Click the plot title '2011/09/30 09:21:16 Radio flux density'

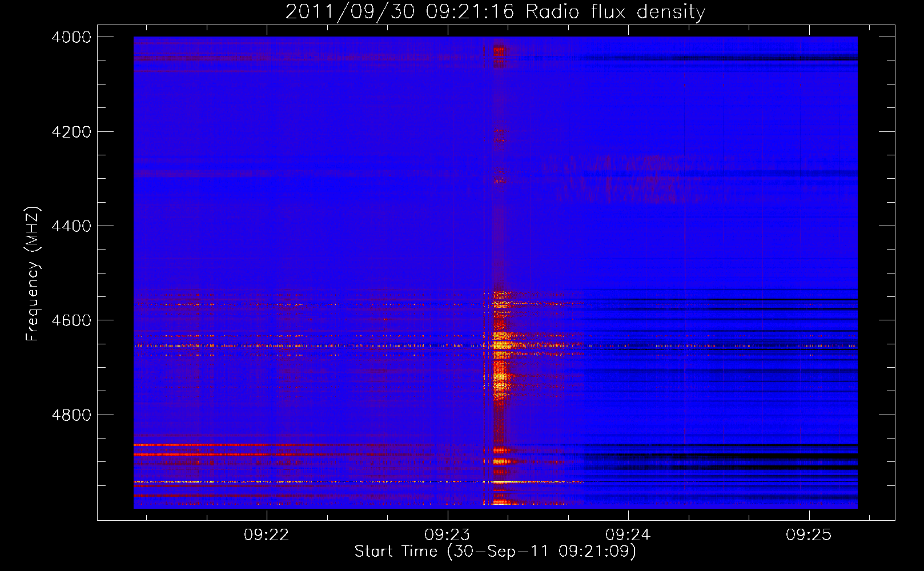pyautogui.click(x=495, y=11)
